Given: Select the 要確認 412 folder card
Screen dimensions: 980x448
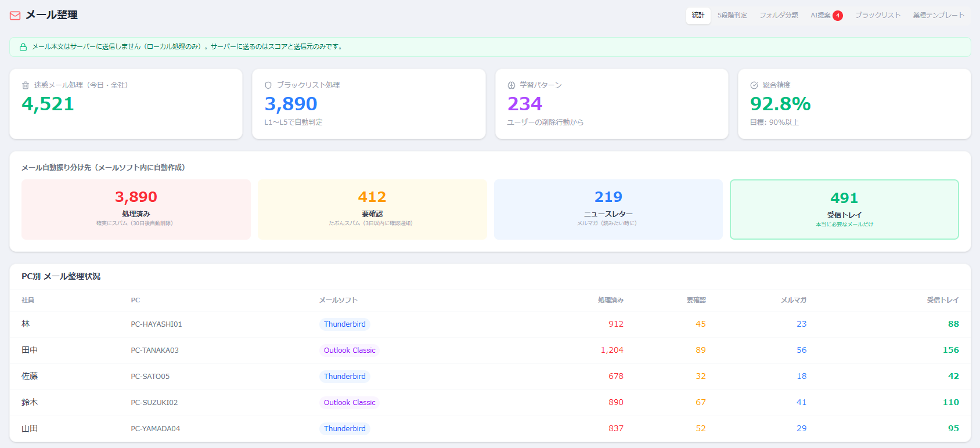Looking at the screenshot, I should [372, 209].
